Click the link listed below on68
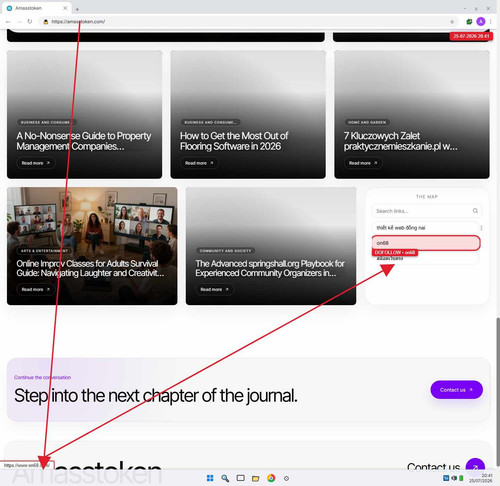Screen dimensions: 500x486 coord(425,259)
